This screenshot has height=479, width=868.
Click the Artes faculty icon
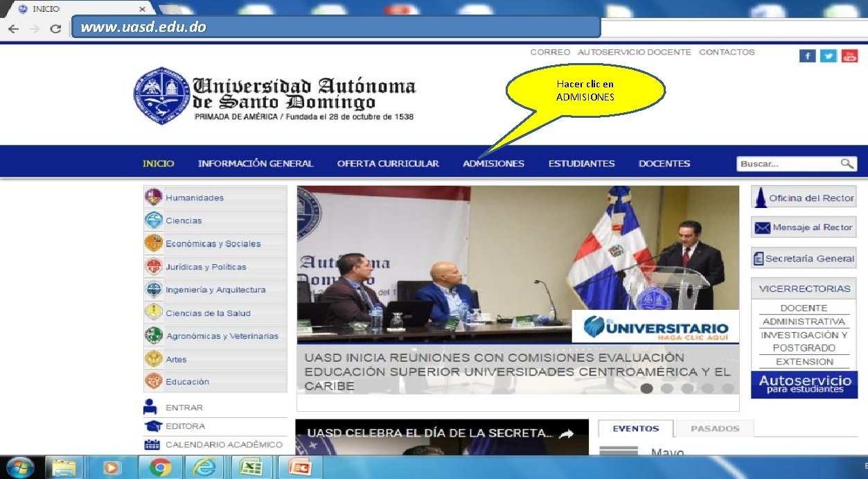[x=154, y=359]
